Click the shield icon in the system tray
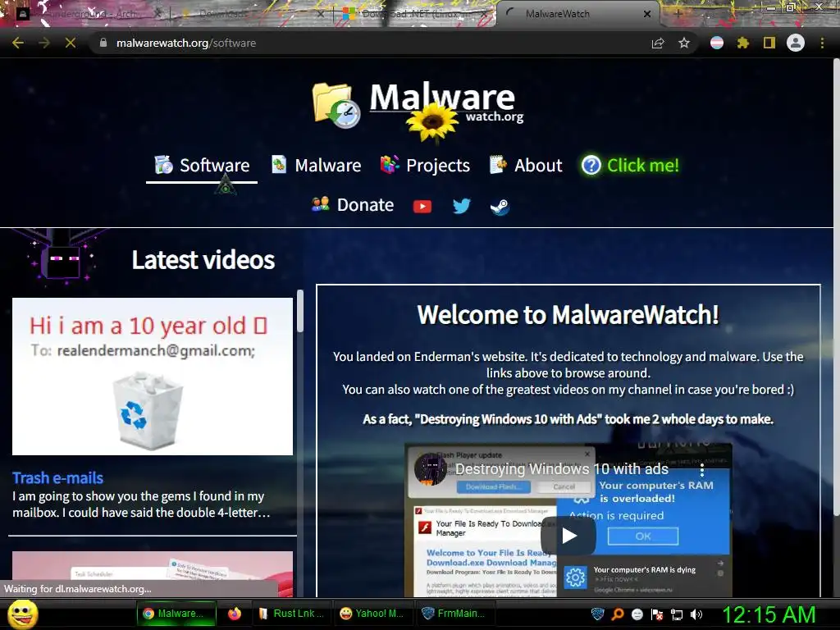This screenshot has height=630, width=840. 597,614
